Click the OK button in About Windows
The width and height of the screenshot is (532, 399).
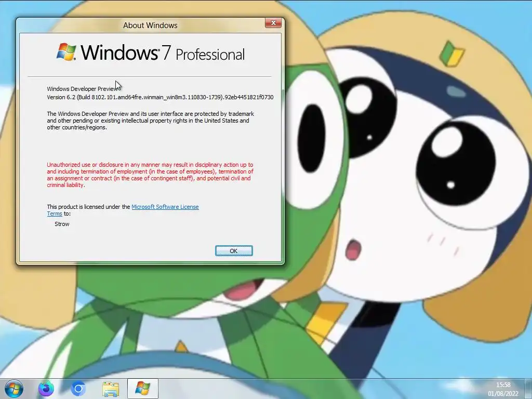tap(234, 251)
